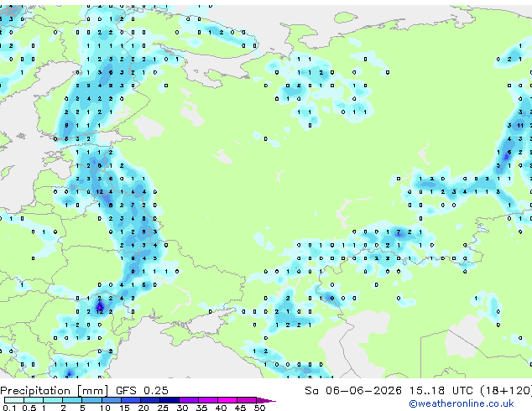The width and height of the screenshot is (532, 411).
Task: Click the 0.5–1 mm legend color box
Action: point(34,400)
